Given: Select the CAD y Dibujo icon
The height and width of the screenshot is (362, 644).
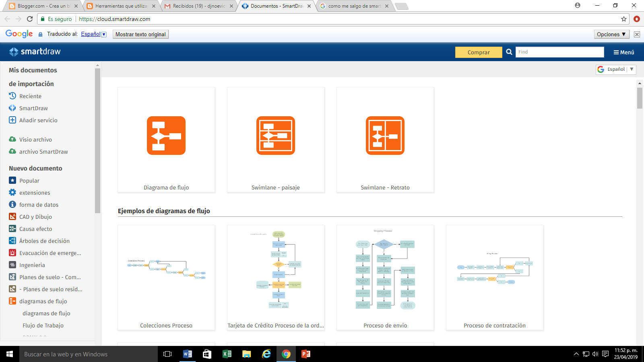Looking at the screenshot, I should [12, 216].
